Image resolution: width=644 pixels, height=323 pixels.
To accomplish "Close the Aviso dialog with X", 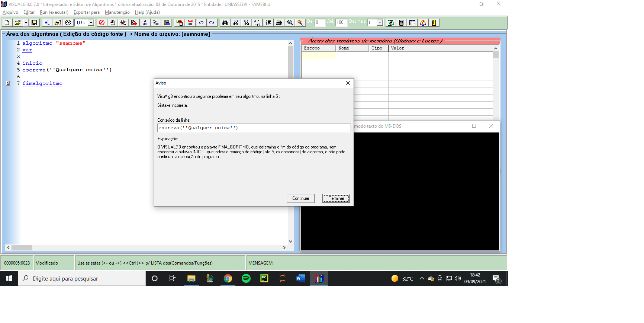I will 348,83.
